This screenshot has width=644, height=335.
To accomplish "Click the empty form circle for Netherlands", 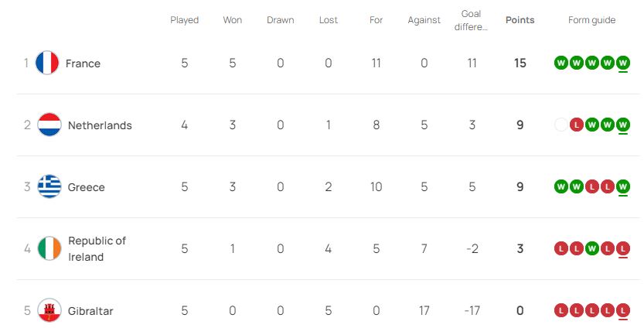I will [x=561, y=125].
